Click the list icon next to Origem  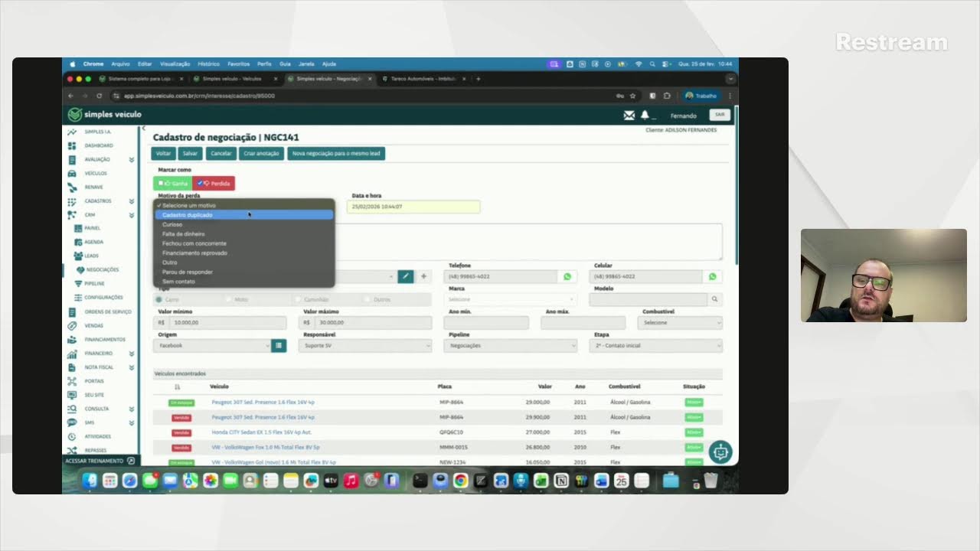(x=279, y=346)
